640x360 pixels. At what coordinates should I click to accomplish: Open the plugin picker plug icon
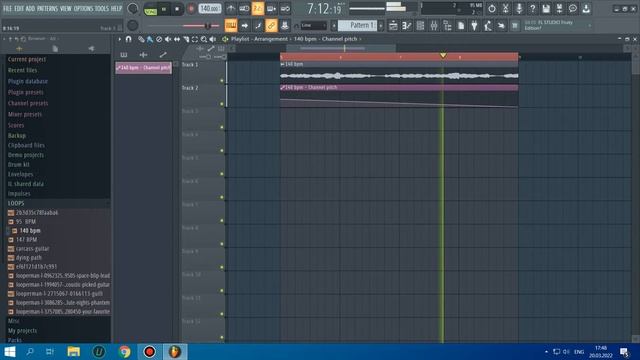coord(474,26)
